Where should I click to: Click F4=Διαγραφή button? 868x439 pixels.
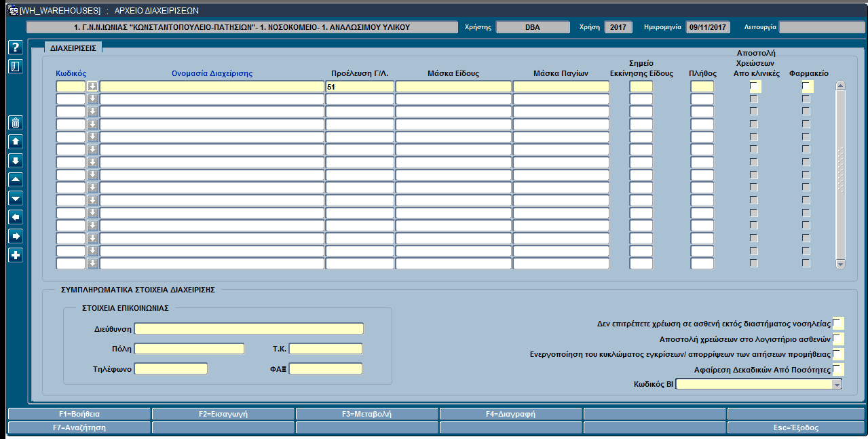click(511, 414)
